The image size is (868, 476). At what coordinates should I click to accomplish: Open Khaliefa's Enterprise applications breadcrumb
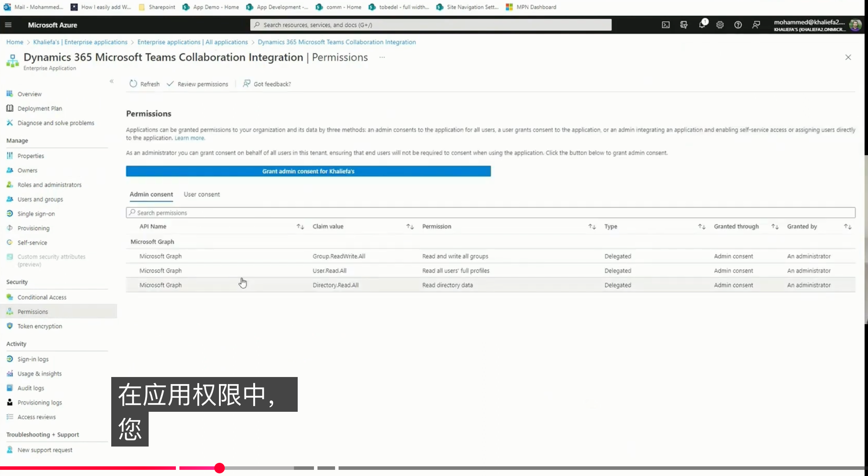(80, 42)
